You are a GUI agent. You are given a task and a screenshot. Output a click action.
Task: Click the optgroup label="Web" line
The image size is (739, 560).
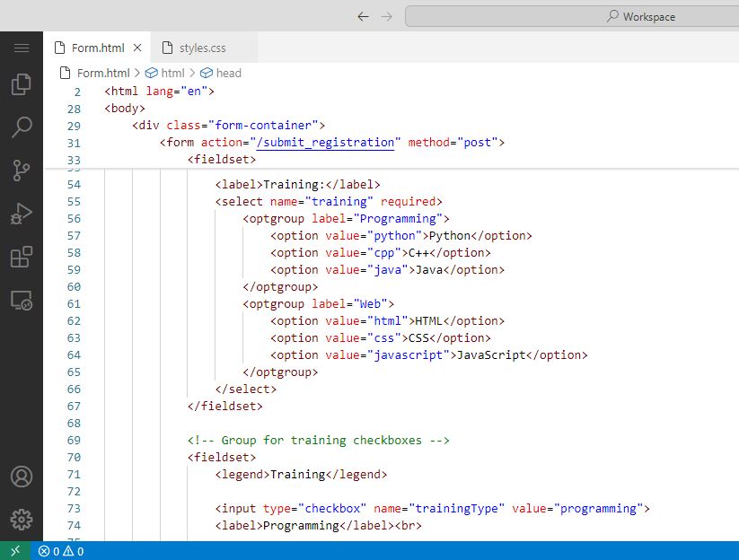pyautogui.click(x=318, y=304)
